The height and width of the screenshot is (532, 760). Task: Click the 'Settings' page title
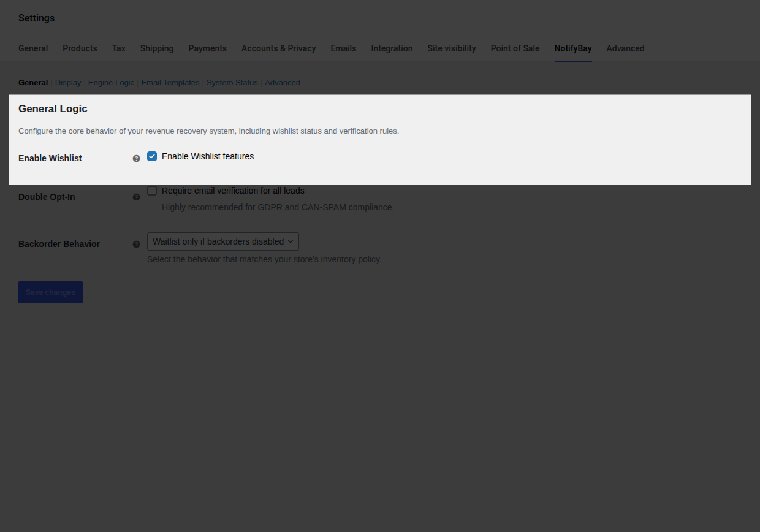pyautogui.click(x=36, y=18)
